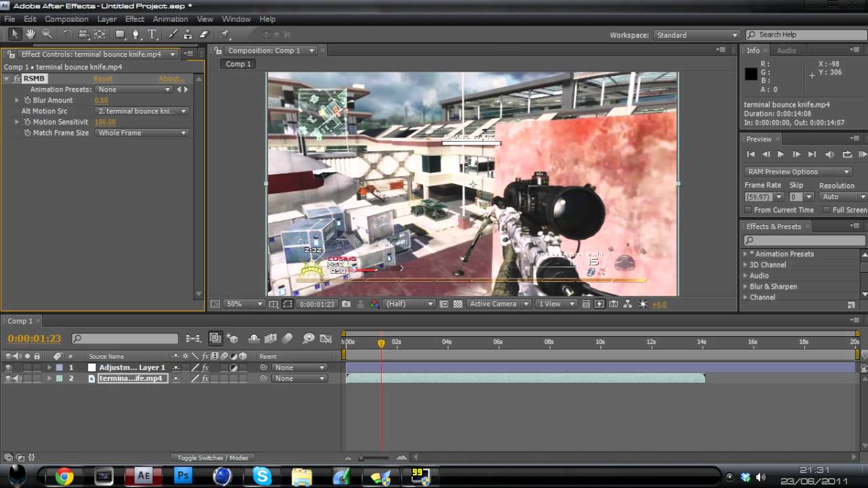Expand layer 2 terminal knife.mp4 properties

49,378
